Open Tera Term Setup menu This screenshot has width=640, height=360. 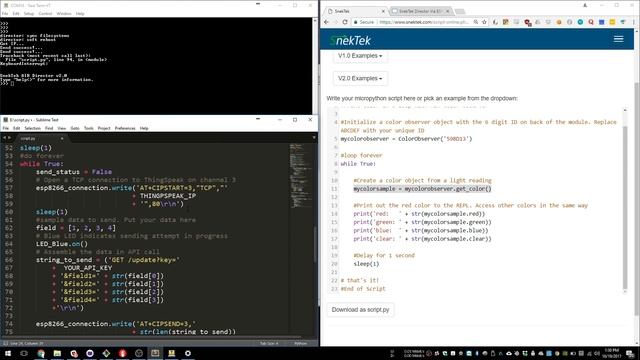point(29,13)
